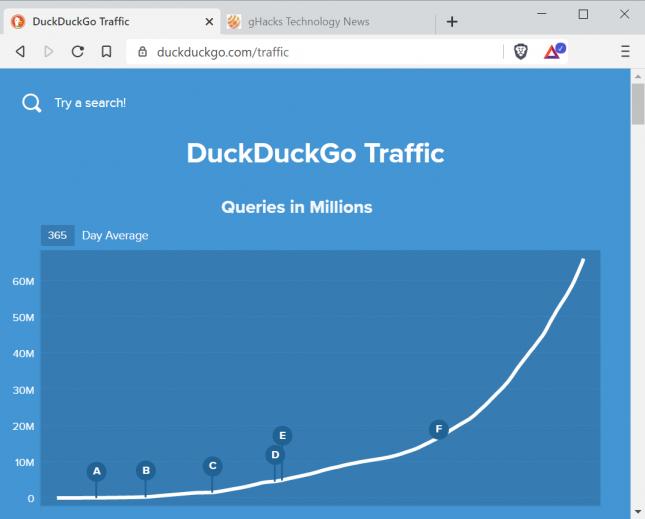The width and height of the screenshot is (645, 519).
Task: Switch to the DuckDuckGo Traffic tab
Action: [x=112, y=21]
